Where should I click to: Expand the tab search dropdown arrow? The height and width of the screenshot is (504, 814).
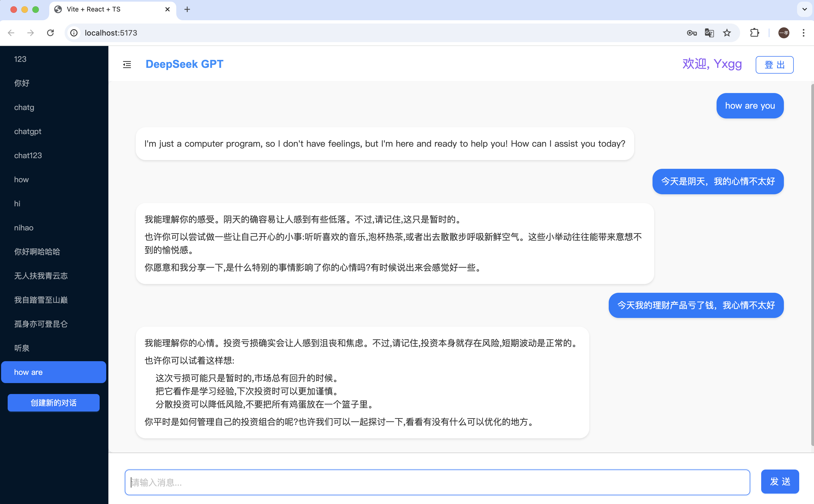pos(804,9)
